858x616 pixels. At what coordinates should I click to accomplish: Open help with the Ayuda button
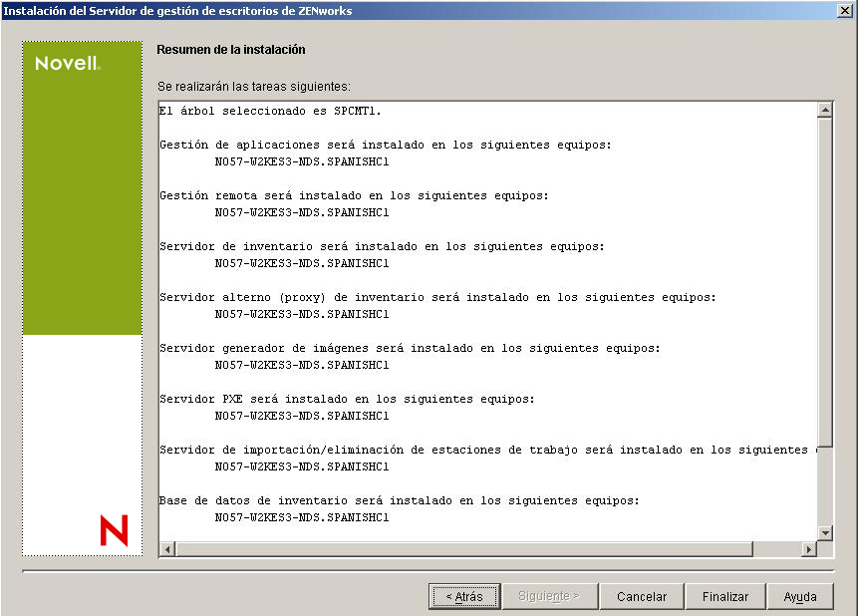[x=799, y=596]
